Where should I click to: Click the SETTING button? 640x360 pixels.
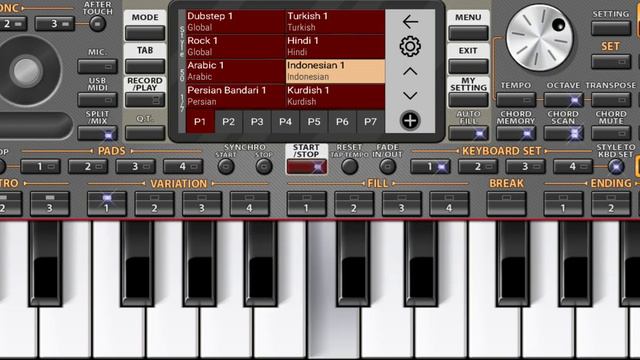(611, 29)
